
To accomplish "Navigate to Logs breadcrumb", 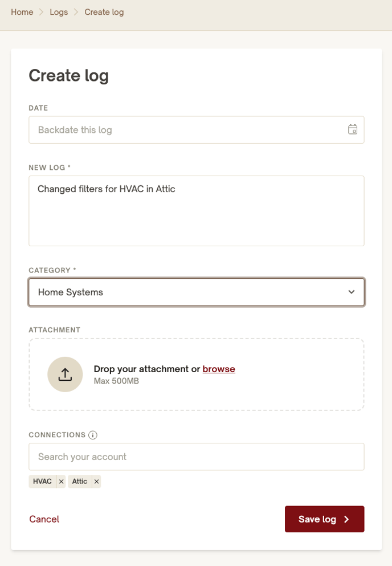I will [59, 12].
